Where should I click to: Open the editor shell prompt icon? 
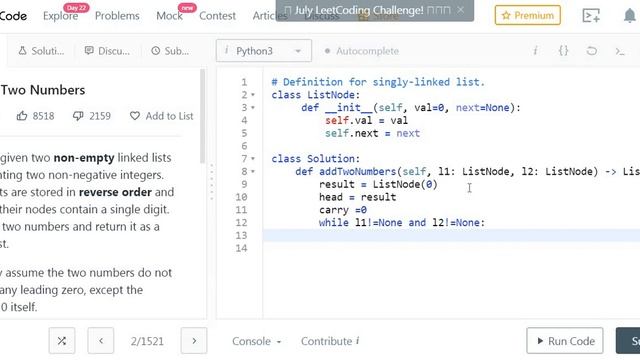click(620, 51)
